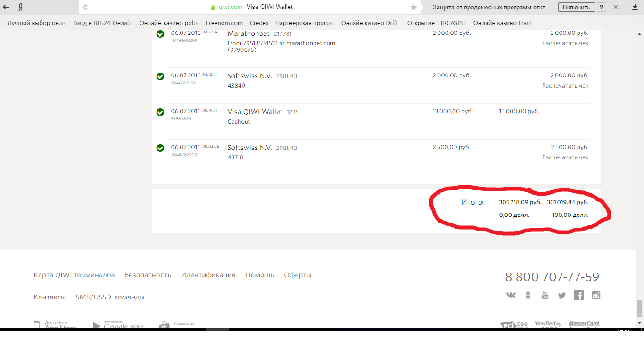Dismiss the malware protection notification with X
Viewport: 644px width, 347px height.
[615, 7]
